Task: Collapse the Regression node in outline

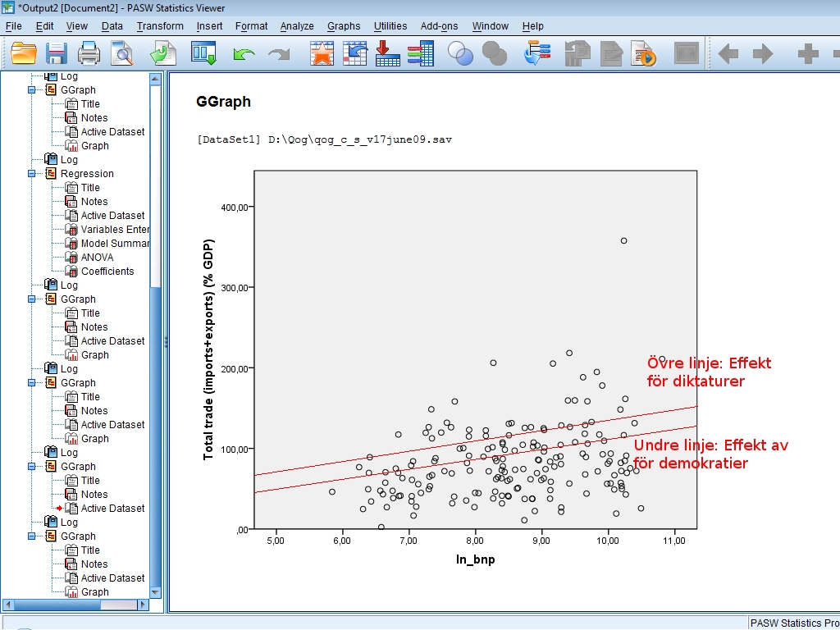Action: coord(32,174)
